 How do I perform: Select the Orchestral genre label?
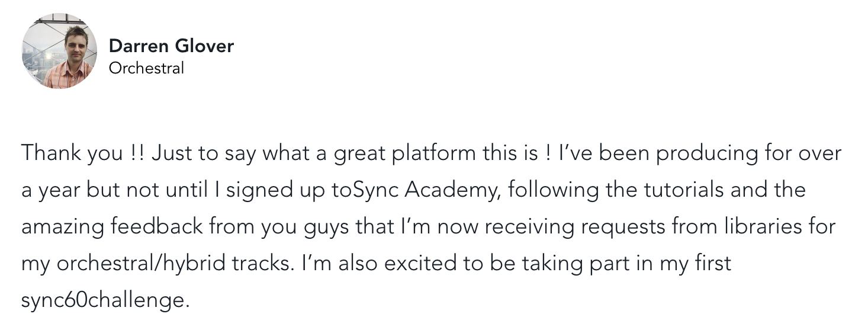coord(146,68)
